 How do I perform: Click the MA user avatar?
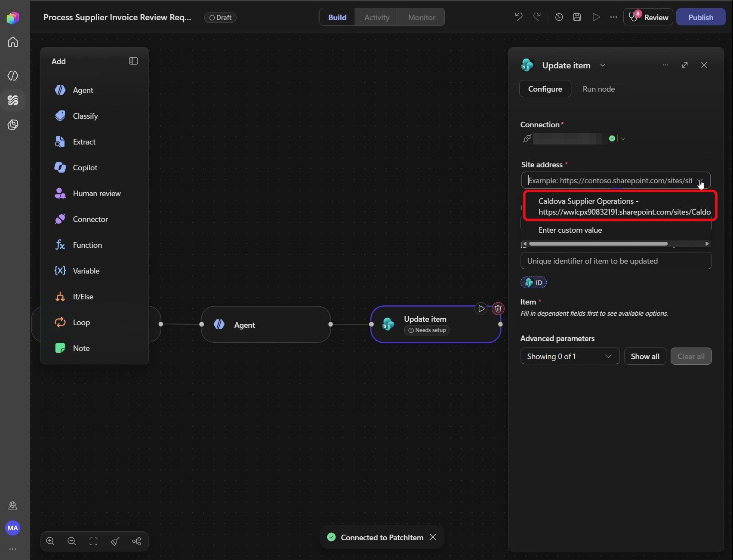13,528
